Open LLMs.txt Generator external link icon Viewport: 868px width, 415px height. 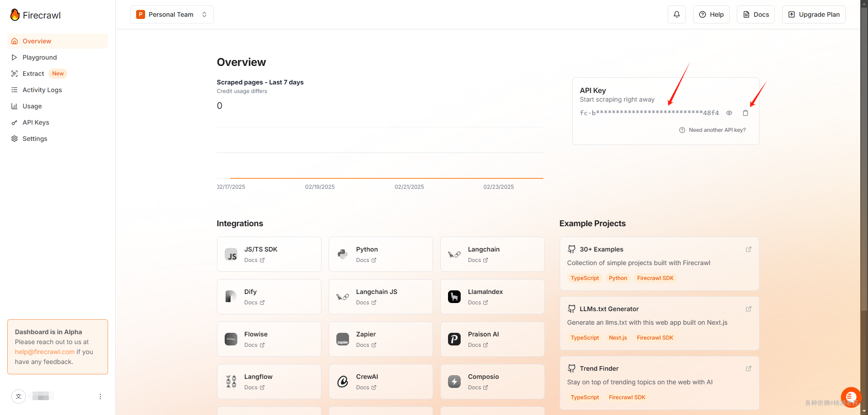[x=749, y=309]
